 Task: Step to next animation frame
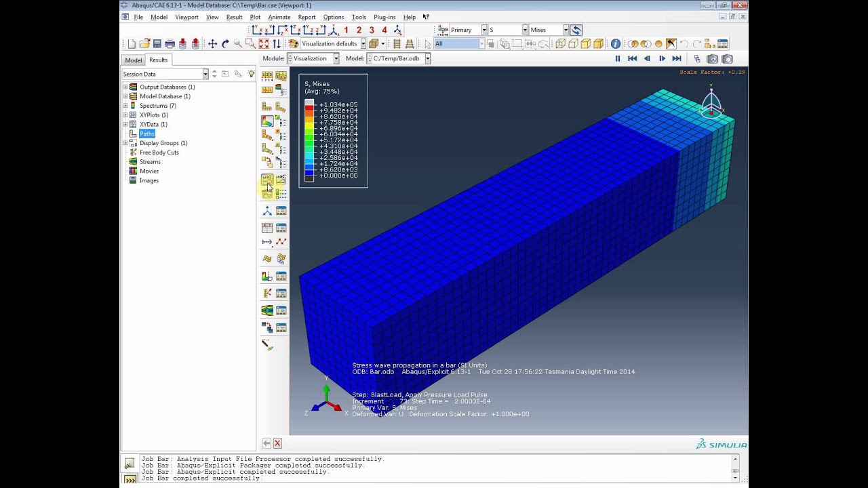pos(662,59)
